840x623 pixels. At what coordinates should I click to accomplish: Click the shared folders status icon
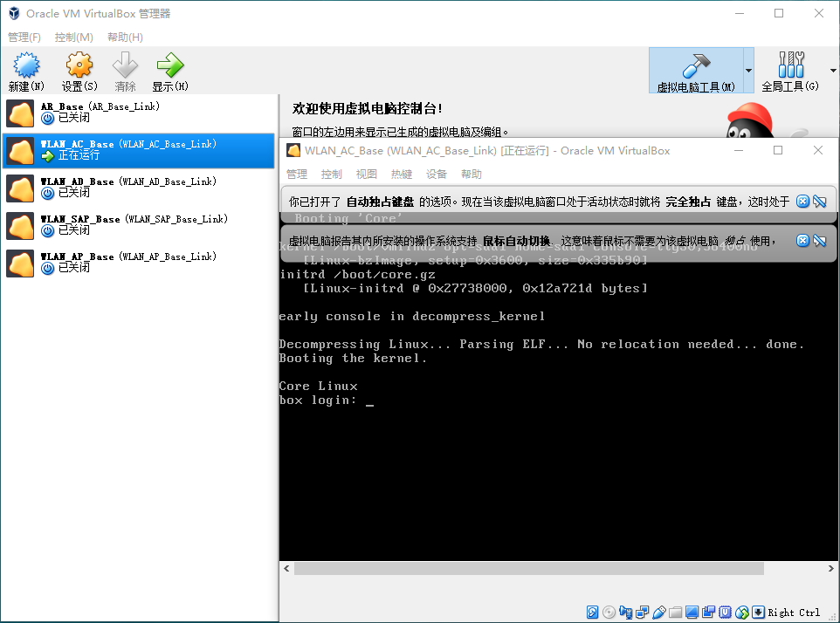click(x=676, y=613)
